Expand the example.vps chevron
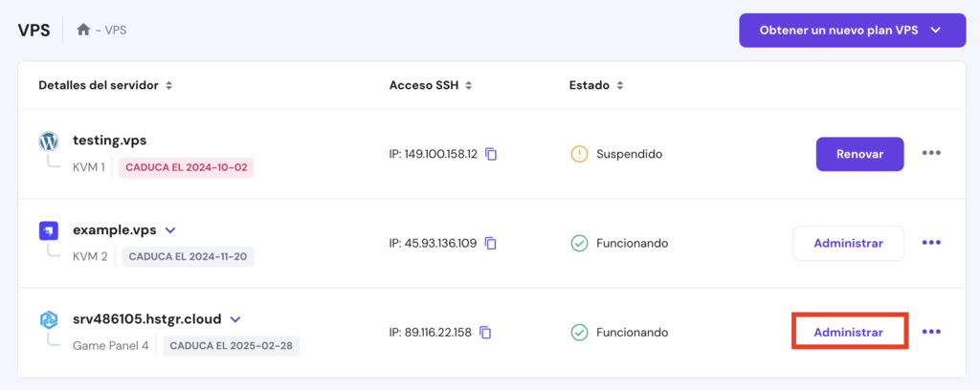 pyautogui.click(x=170, y=230)
